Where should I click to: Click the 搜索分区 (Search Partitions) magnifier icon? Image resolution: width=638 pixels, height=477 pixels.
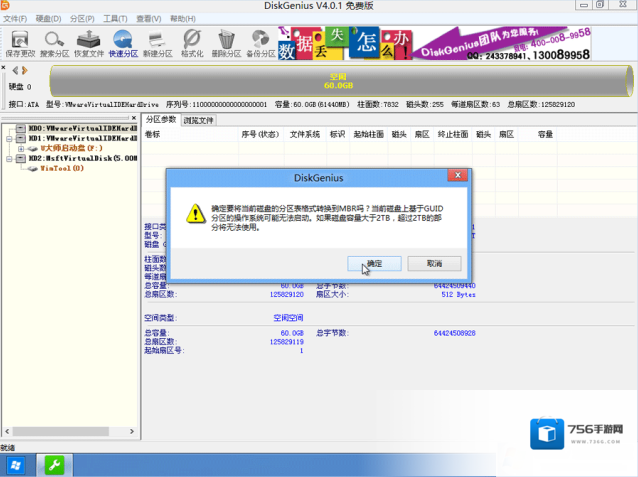pyautogui.click(x=54, y=42)
